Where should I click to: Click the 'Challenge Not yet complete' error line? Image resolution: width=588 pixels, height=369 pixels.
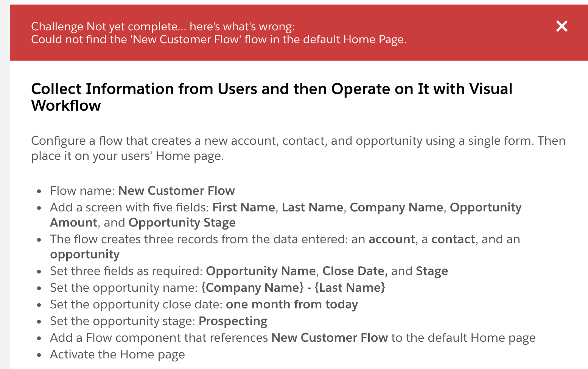click(163, 27)
